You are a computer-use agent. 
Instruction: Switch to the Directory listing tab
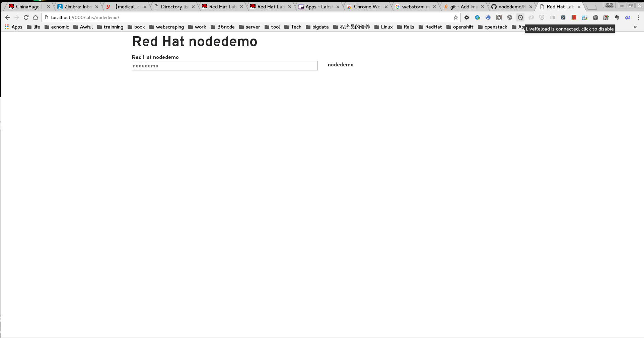[174, 7]
